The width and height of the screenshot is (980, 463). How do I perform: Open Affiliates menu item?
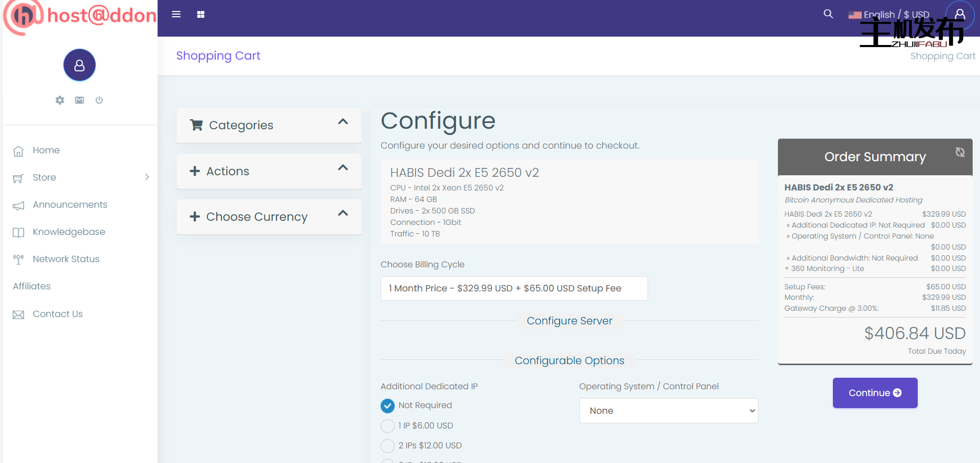32,286
